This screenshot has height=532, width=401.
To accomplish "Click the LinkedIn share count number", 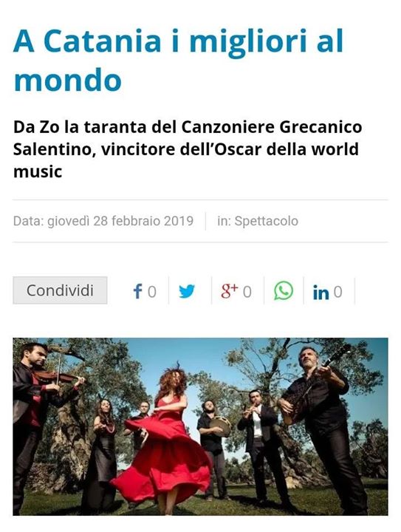I will tap(337, 292).
